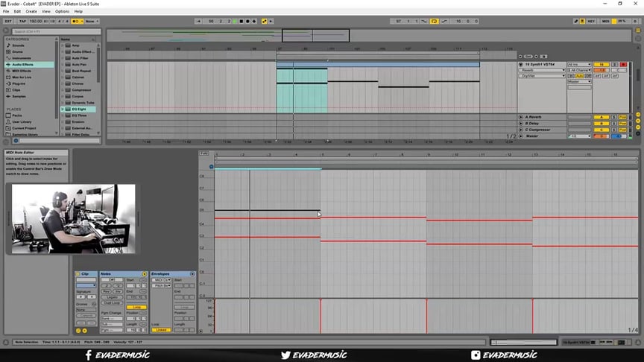Viewport: 644px width, 362px height.
Task: Click the Punch-In switch icon
Action: [x=424, y=22]
